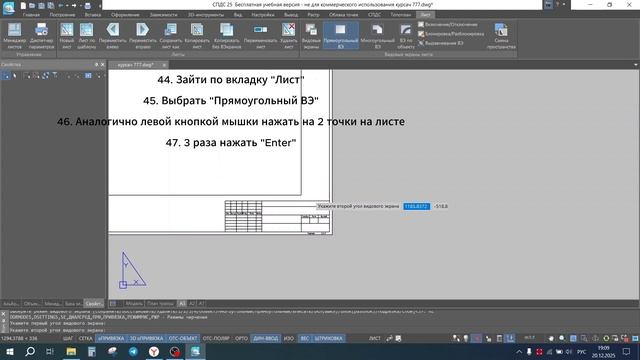The height and width of the screenshot is (360, 640).
Task: Toggle ШТРИХОВКА in status bar
Action: [x=329, y=338]
